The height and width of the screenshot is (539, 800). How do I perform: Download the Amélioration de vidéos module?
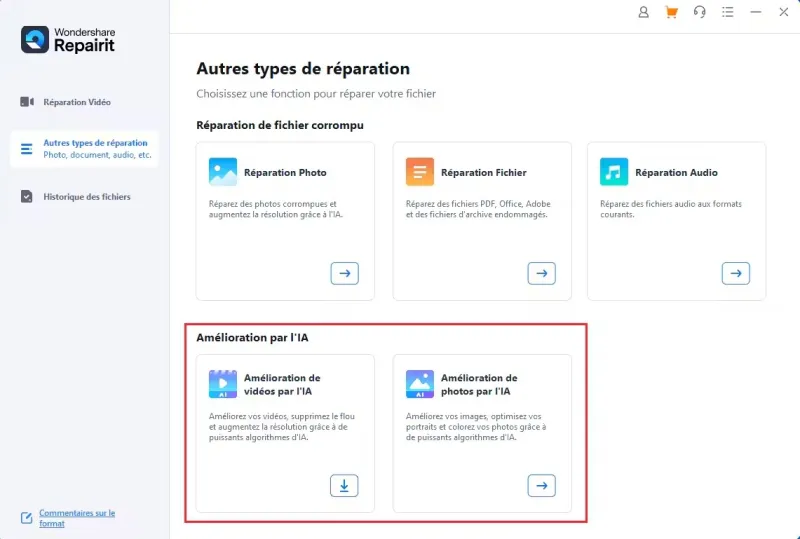pyautogui.click(x=344, y=485)
